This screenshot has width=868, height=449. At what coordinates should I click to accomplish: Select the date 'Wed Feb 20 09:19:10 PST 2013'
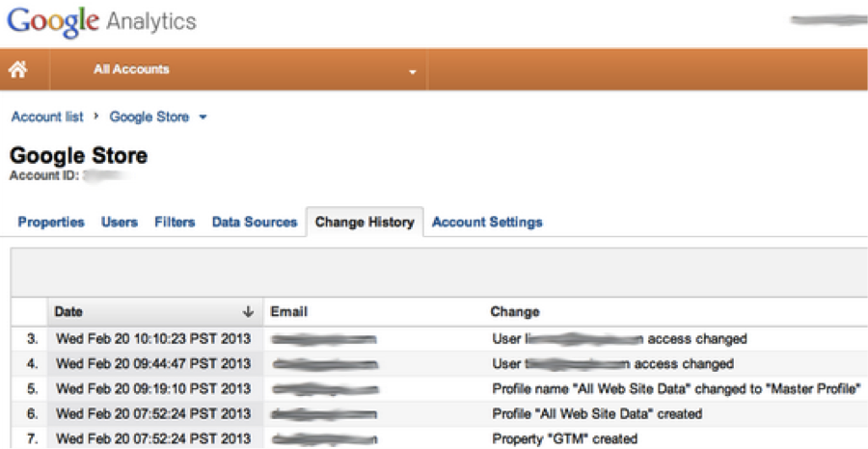pos(153,388)
